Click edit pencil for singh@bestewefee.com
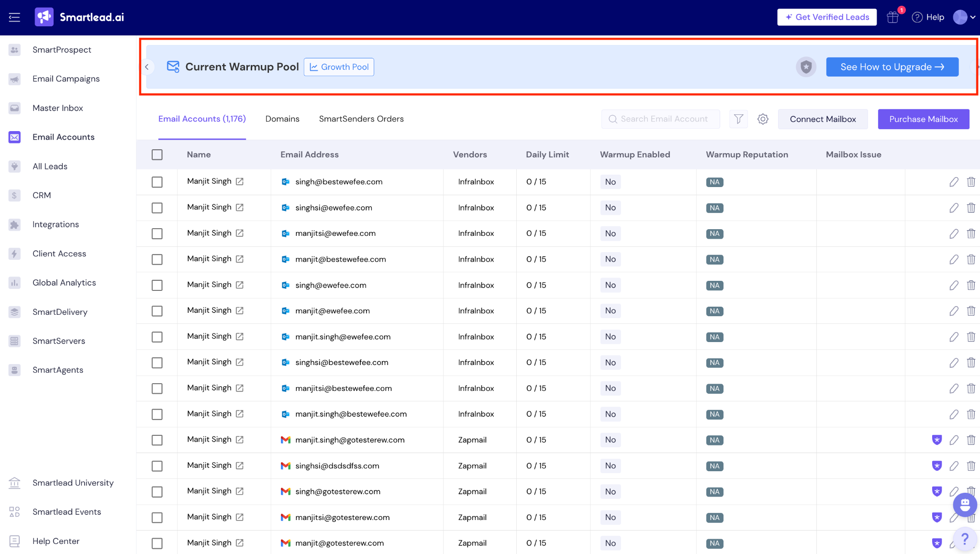 tap(954, 182)
